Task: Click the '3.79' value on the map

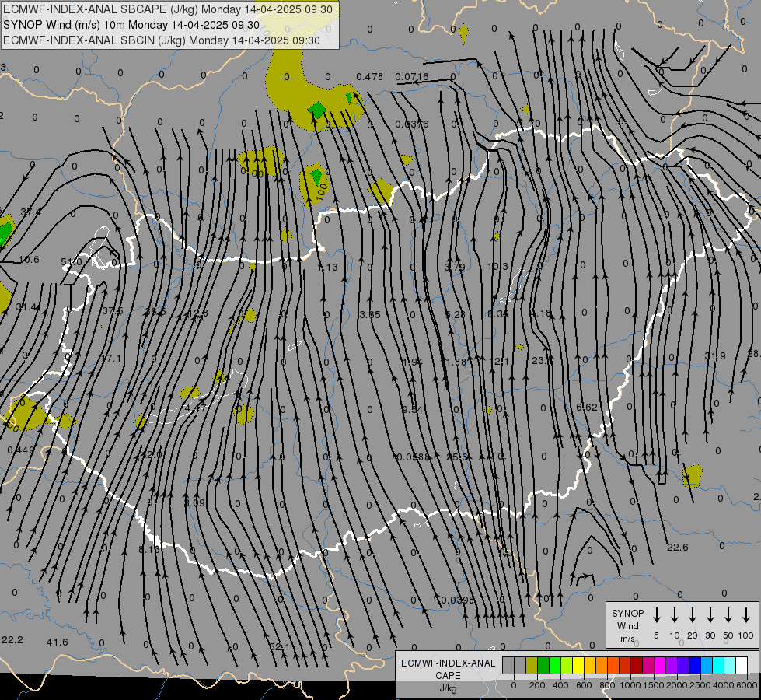Action: click(454, 268)
